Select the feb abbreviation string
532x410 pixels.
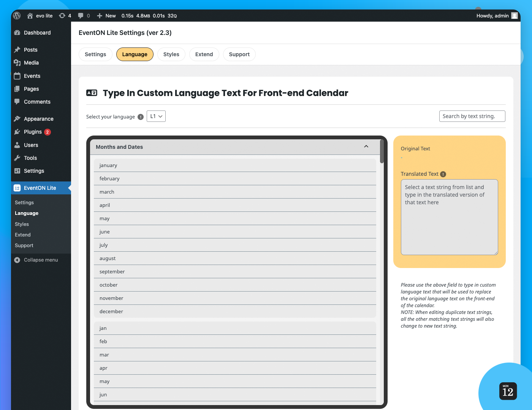click(x=235, y=341)
